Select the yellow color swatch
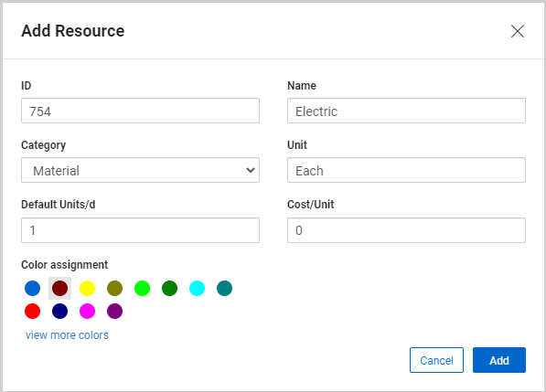This screenshot has width=546, height=392. (88, 289)
